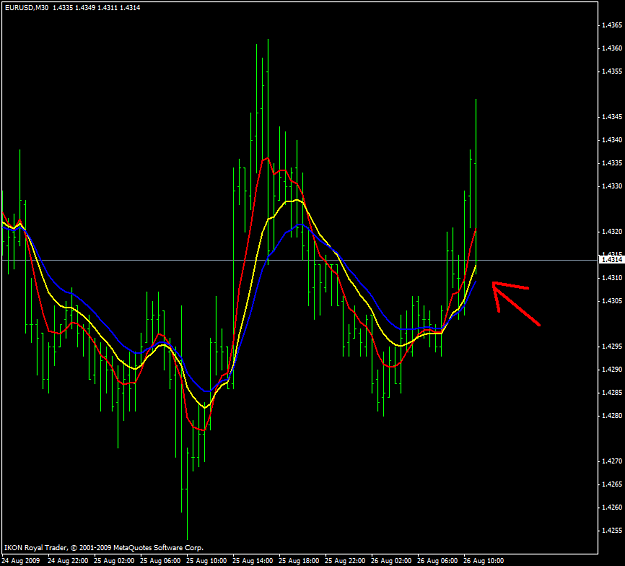This screenshot has height=566, width=625.
Task: Click the 26 Aug 02:00 time label
Action: click(391, 561)
